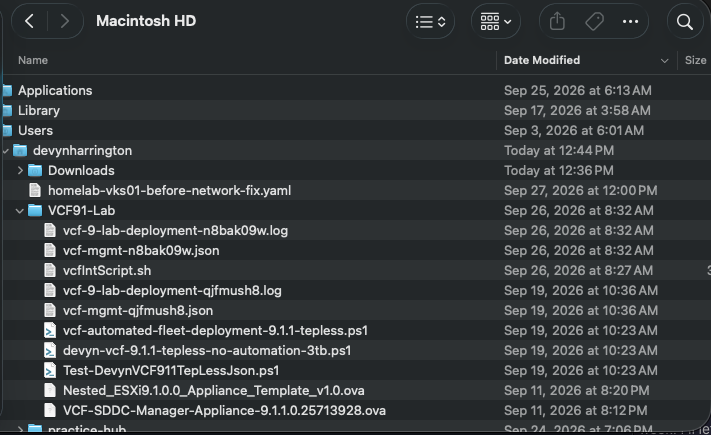Screen dimensions: 711x435
Task: Select vcf-mgmt-n8bak09w.json file icon
Action: coord(50,250)
